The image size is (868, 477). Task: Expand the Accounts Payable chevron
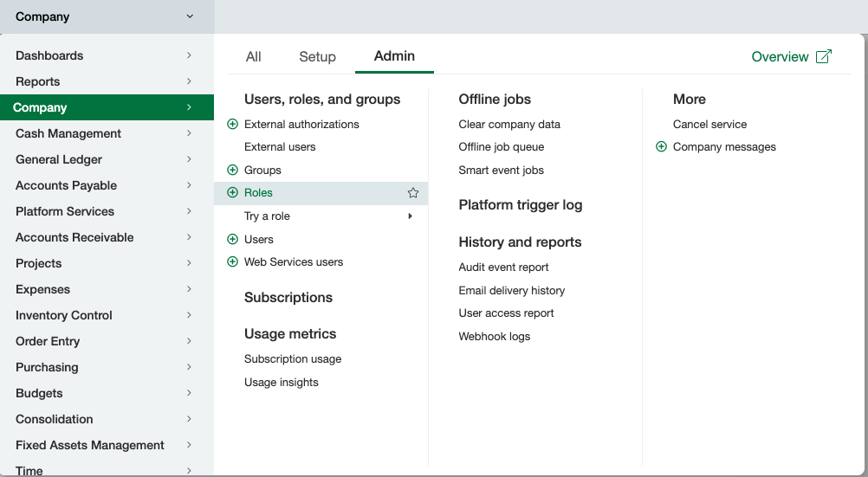[x=189, y=185]
